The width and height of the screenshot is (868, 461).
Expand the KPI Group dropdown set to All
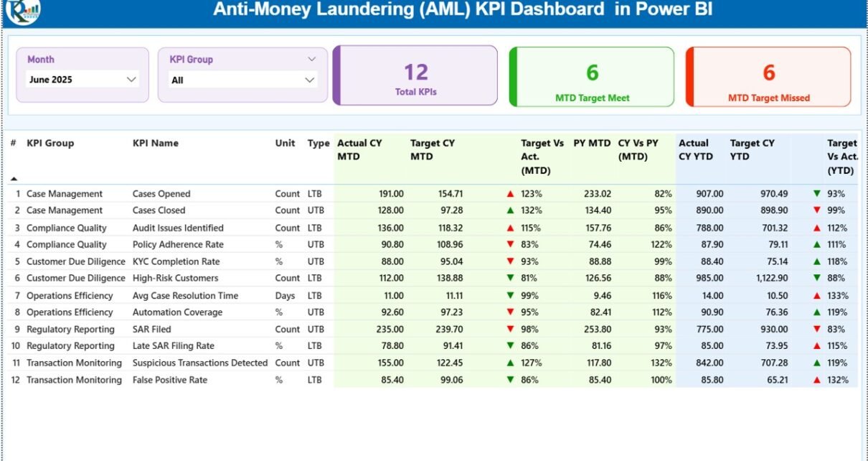310,80
